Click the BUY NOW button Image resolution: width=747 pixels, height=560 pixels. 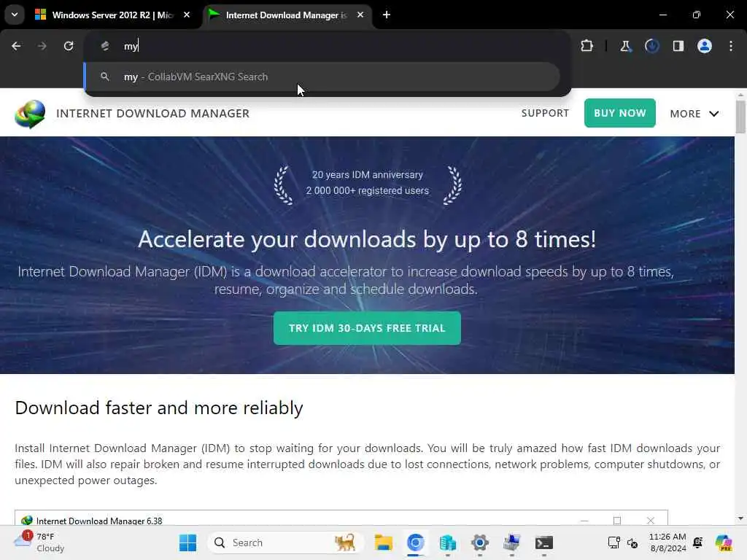[620, 113]
